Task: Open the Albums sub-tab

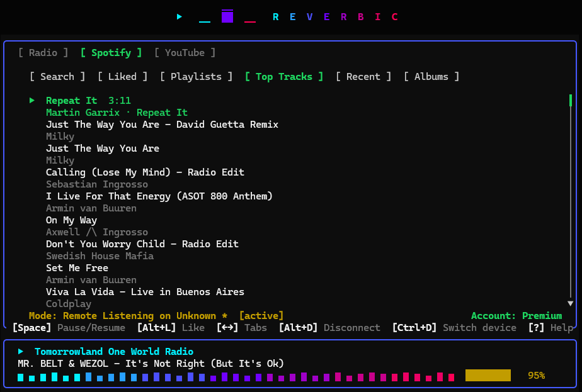Action: pos(431,77)
